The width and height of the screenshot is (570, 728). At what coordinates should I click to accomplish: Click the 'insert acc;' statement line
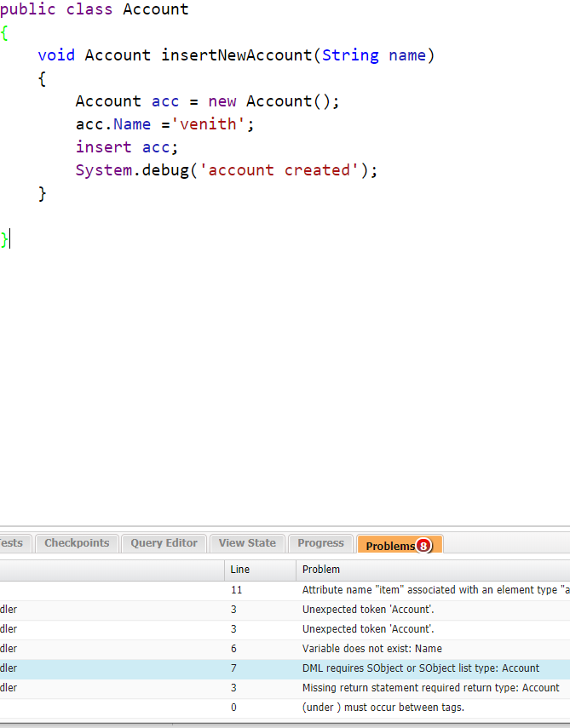pyautogui.click(x=127, y=147)
